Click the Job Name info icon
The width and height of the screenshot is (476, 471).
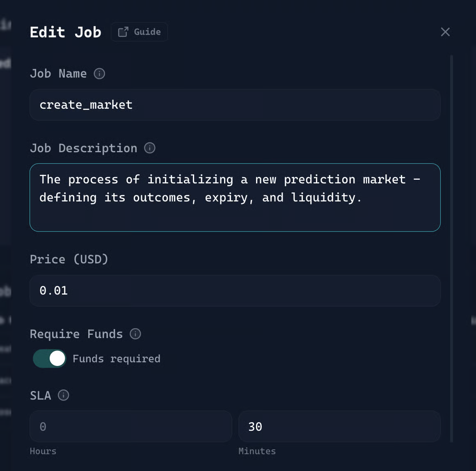coord(99,73)
